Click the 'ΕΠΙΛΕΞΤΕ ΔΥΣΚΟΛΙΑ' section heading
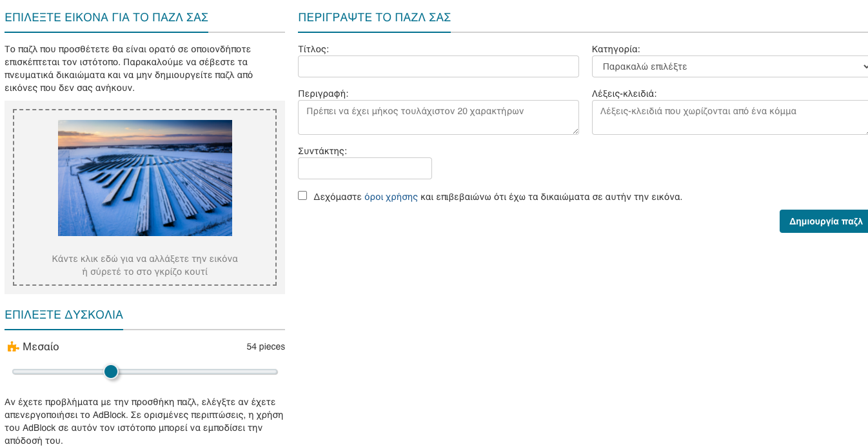This screenshot has height=447, width=868. pos(63,315)
